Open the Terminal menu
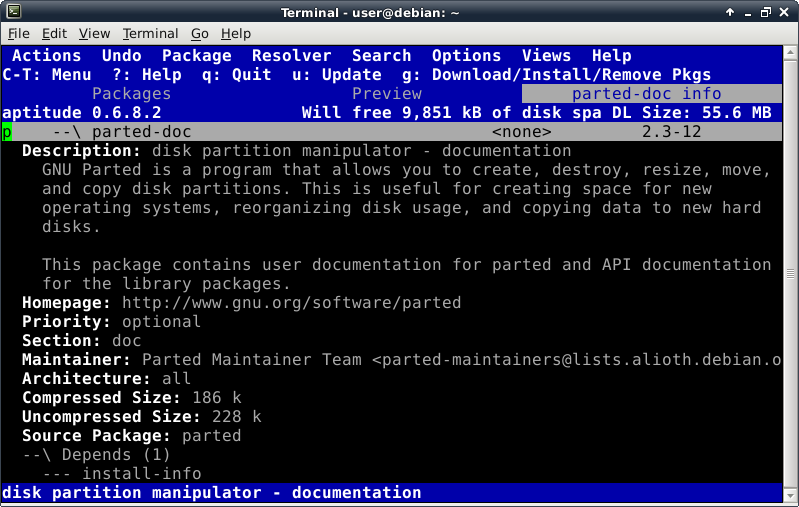Screen dimensions: 799x507 (150, 34)
